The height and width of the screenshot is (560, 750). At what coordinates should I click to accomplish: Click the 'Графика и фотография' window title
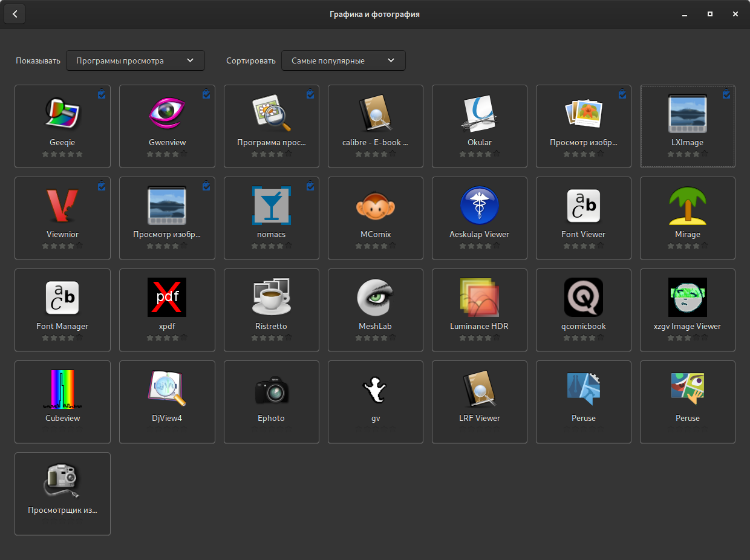point(374,14)
